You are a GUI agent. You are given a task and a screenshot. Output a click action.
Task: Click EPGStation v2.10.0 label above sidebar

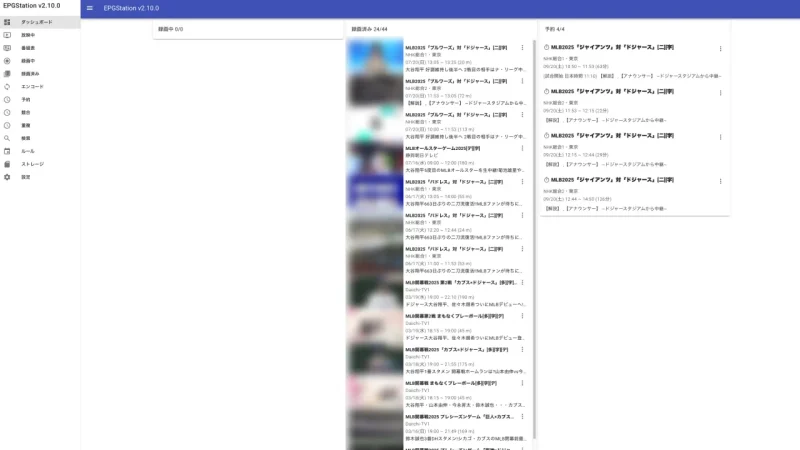pyautogui.click(x=32, y=6)
